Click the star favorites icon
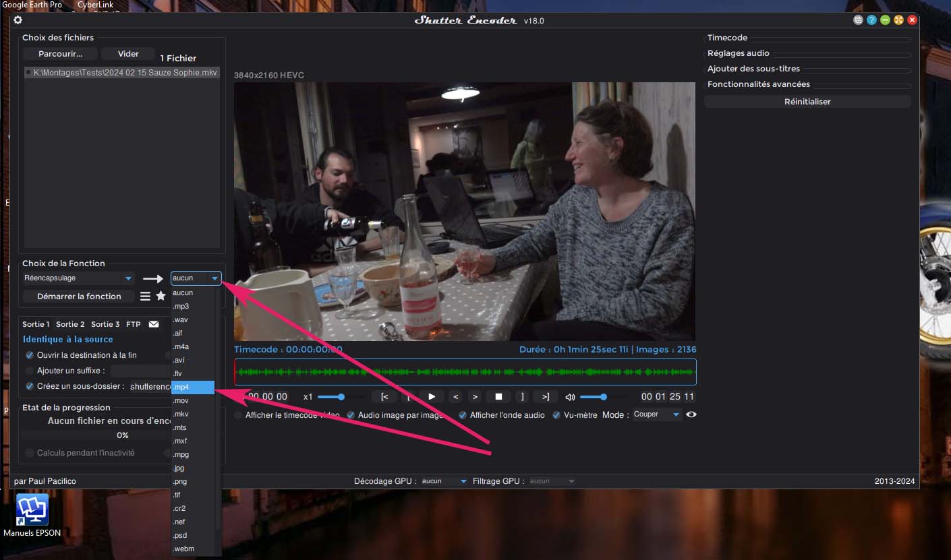This screenshot has width=951, height=560. (161, 296)
